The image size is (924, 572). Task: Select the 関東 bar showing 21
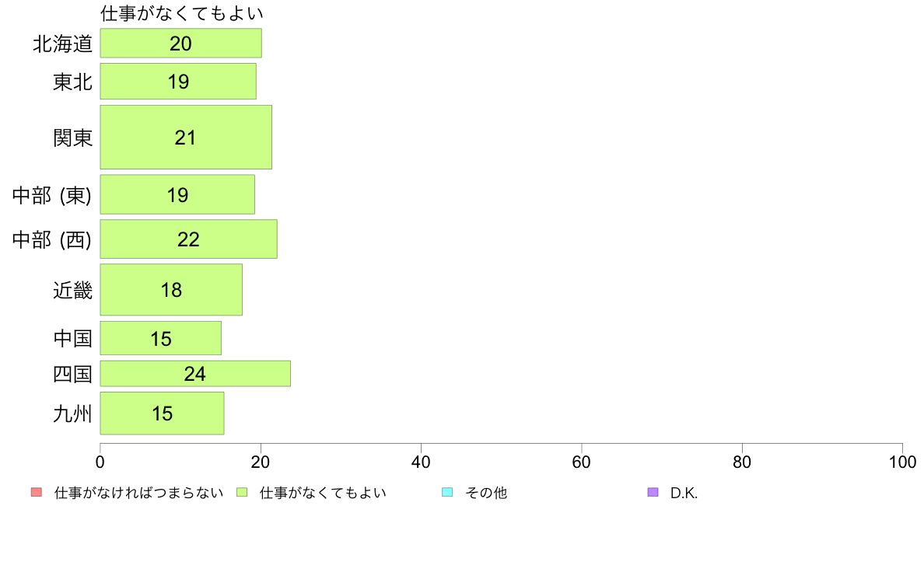pos(186,138)
